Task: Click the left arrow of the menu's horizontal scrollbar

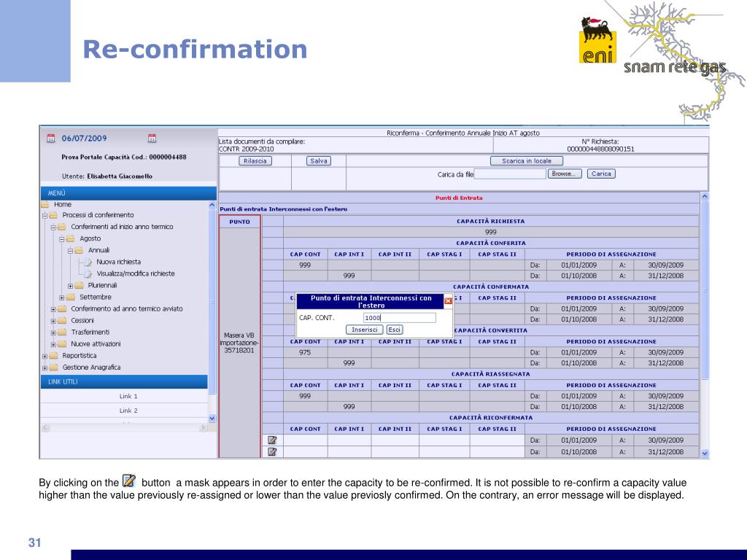Action: [x=45, y=427]
